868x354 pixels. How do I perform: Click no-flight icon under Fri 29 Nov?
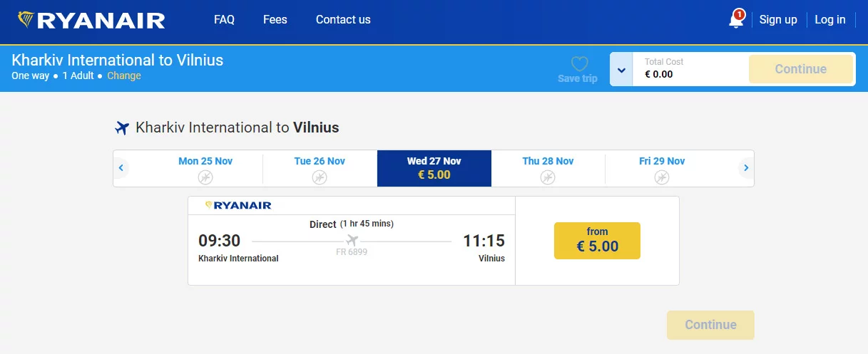[x=662, y=177]
